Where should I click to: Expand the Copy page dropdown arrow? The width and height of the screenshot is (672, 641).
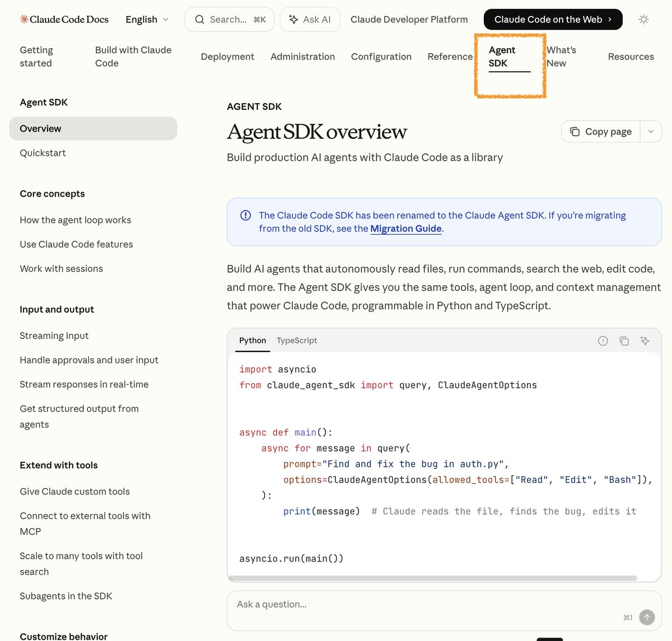pyautogui.click(x=651, y=132)
